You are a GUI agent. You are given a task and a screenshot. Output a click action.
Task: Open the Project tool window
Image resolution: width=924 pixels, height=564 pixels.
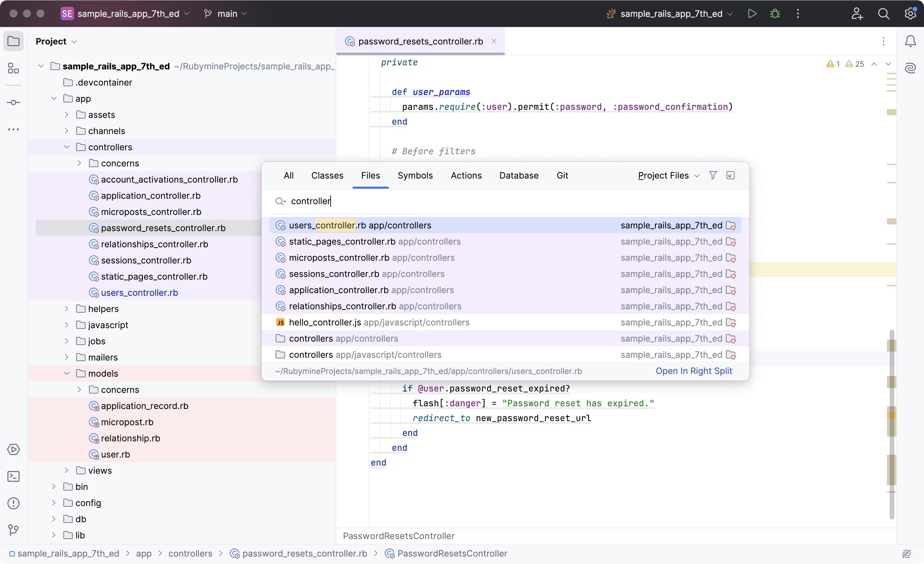click(13, 41)
